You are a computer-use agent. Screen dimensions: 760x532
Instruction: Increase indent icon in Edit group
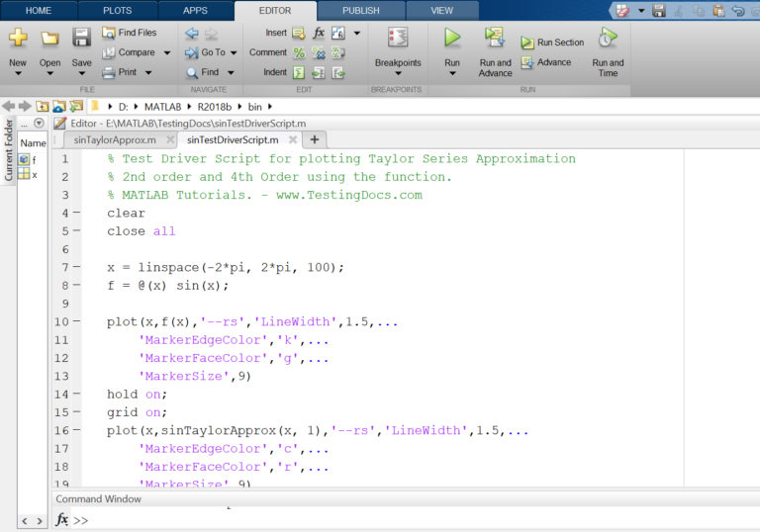319,72
